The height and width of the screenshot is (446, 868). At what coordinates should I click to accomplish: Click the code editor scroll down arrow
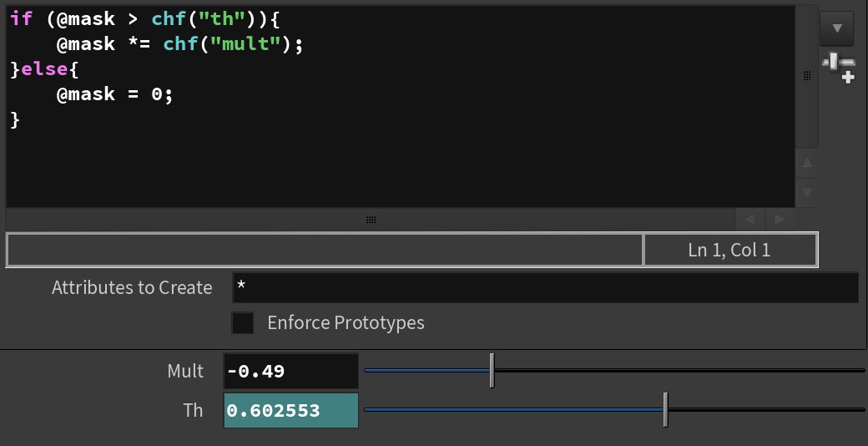point(807,193)
